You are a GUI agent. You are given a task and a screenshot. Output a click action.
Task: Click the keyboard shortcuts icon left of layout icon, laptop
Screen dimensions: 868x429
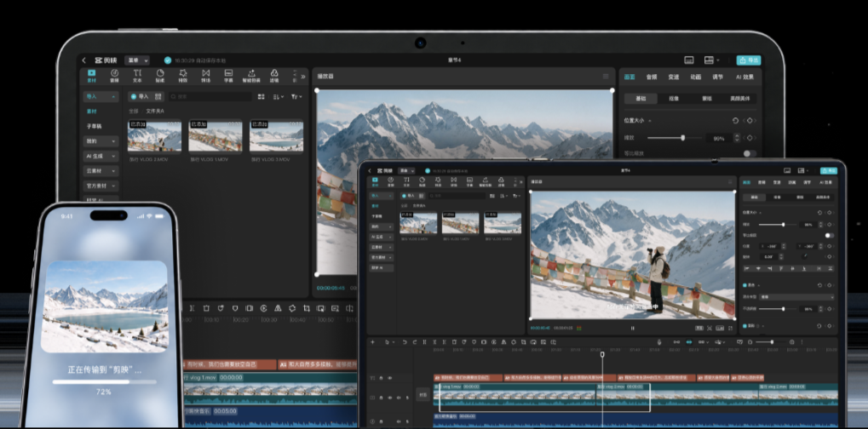689,60
